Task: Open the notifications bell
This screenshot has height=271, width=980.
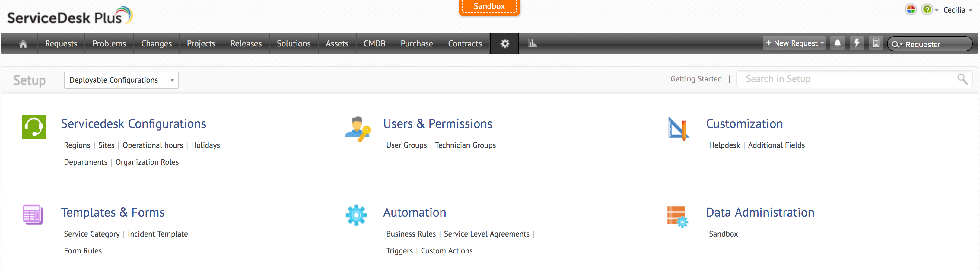Action: click(x=837, y=43)
